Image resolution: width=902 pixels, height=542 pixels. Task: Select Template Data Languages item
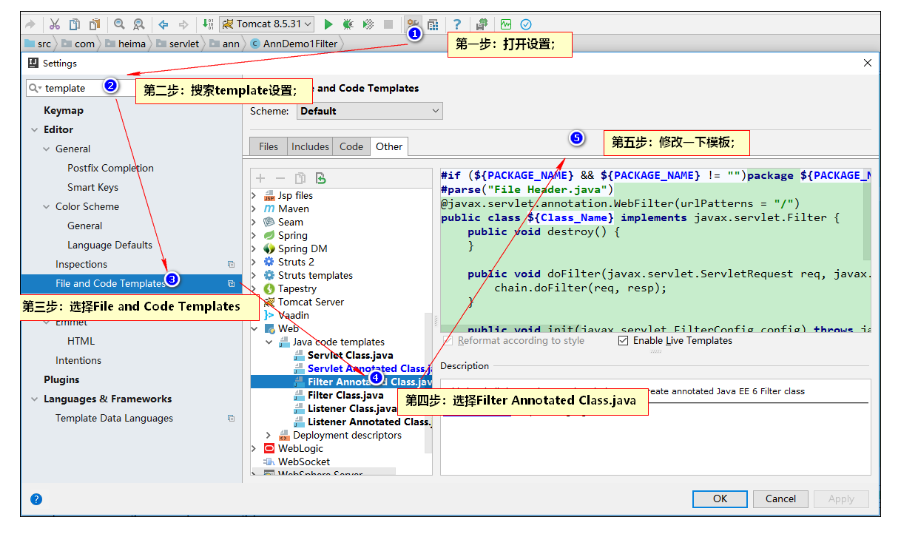[x=114, y=418]
